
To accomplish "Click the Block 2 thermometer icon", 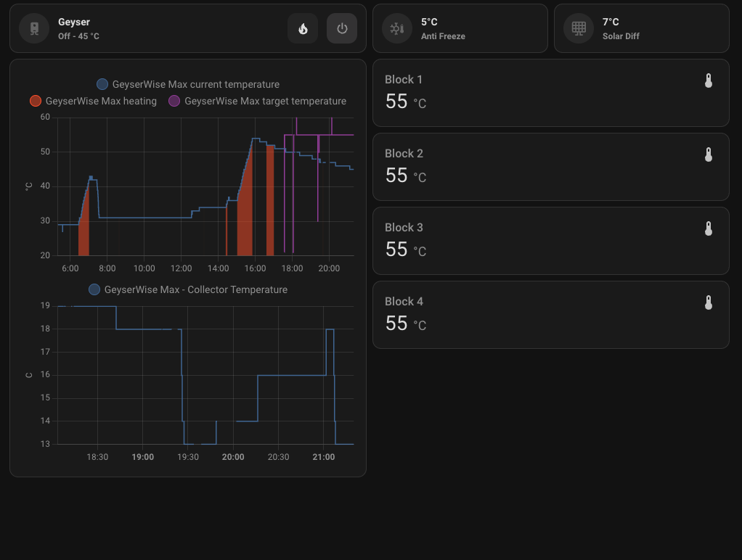I will pos(709,155).
